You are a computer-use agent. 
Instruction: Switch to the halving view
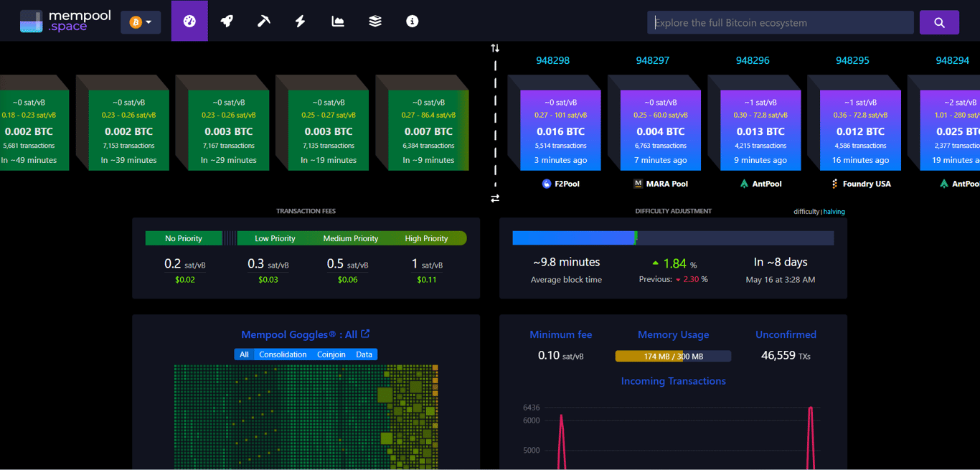(x=834, y=212)
